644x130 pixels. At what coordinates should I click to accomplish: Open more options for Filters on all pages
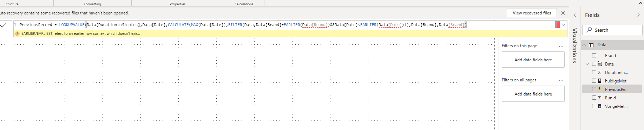click(561, 80)
